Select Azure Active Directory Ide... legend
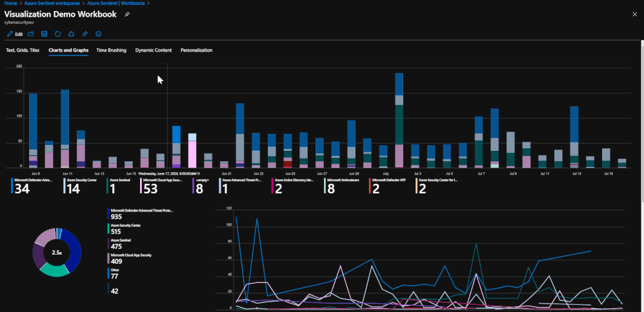The width and height of the screenshot is (644, 312). click(294, 186)
